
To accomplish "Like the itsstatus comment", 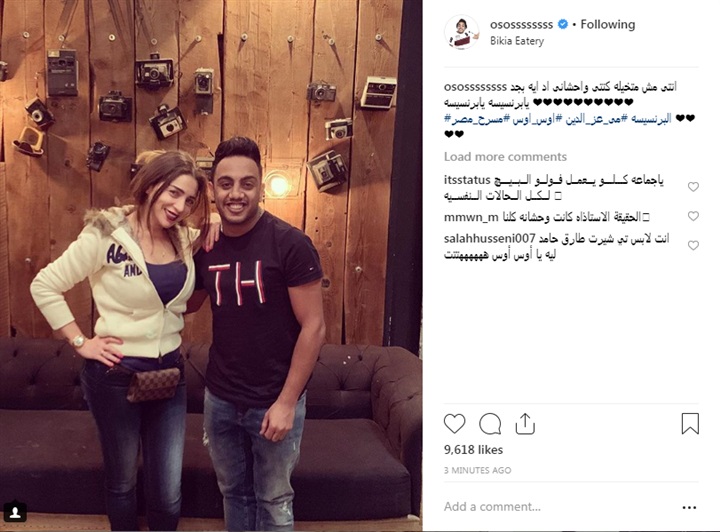I will pyautogui.click(x=693, y=187).
